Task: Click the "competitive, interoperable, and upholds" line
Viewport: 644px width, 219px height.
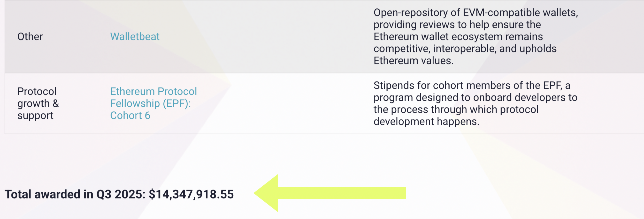Action: coord(465,49)
